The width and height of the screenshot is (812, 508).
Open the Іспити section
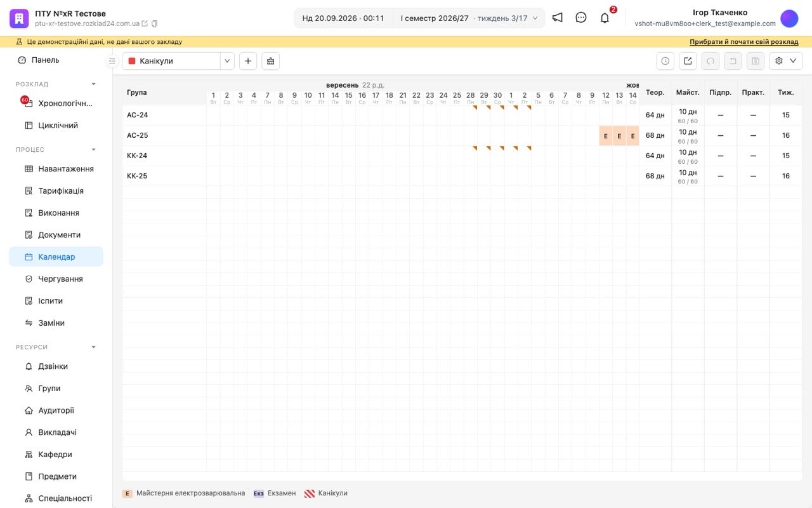[x=56, y=301]
